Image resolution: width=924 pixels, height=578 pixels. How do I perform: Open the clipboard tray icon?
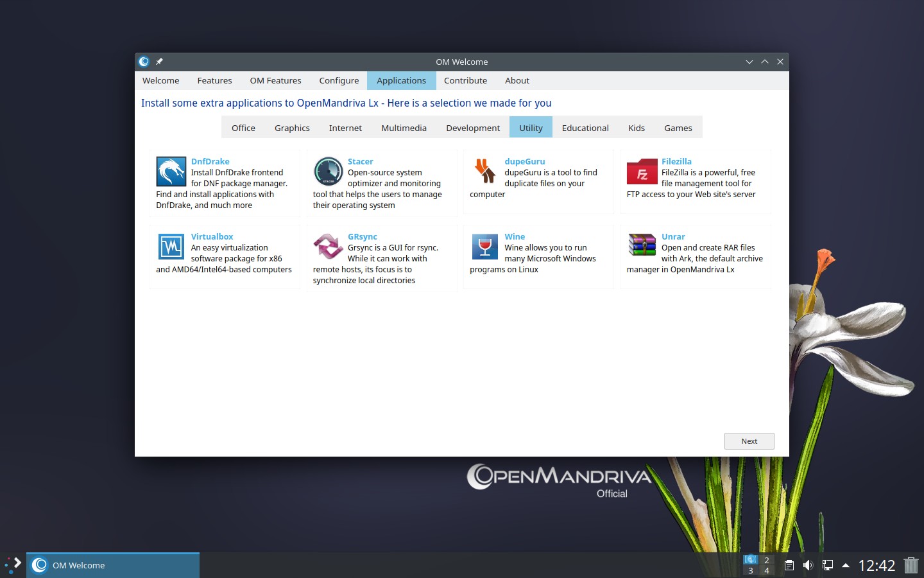click(x=789, y=565)
